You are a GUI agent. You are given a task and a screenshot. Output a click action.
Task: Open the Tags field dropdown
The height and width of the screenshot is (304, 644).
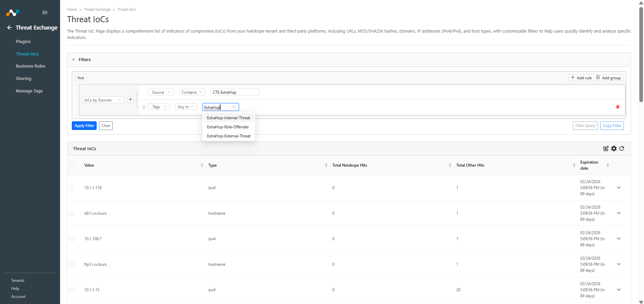(159, 107)
